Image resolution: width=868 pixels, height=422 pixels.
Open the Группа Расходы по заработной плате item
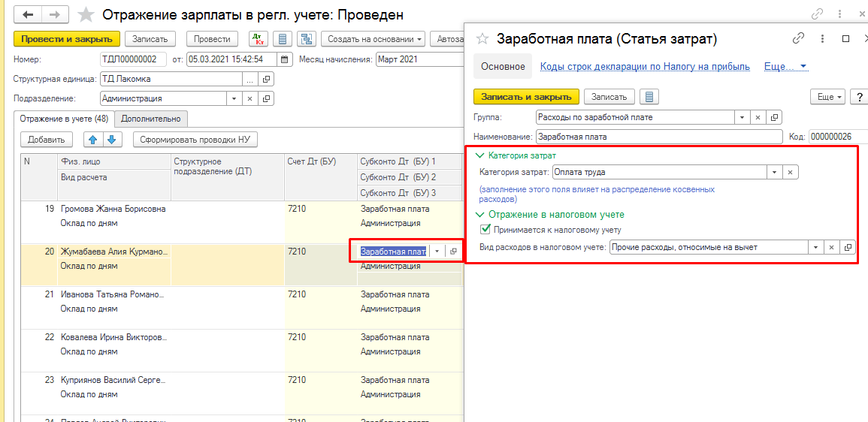tap(775, 117)
